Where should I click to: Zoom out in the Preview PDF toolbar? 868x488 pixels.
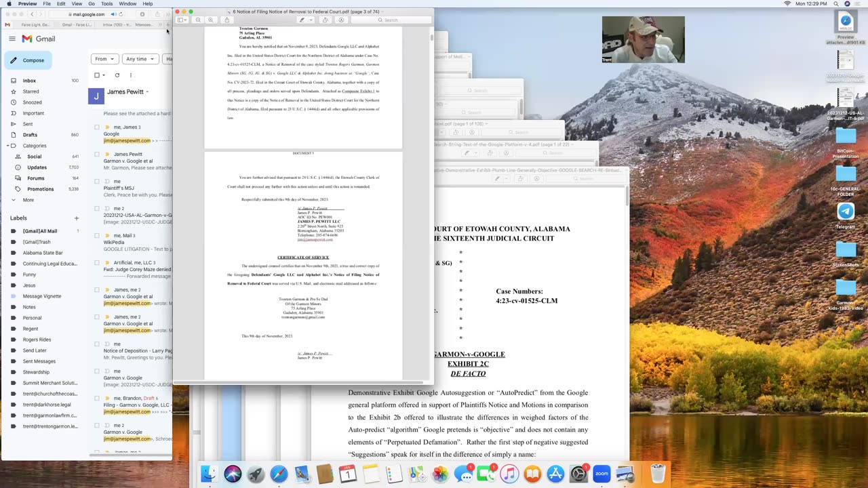point(198,20)
